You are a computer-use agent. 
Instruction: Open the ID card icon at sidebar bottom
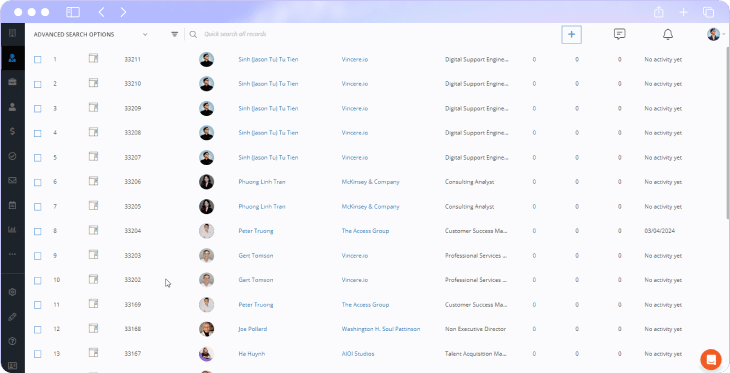[x=13, y=366]
